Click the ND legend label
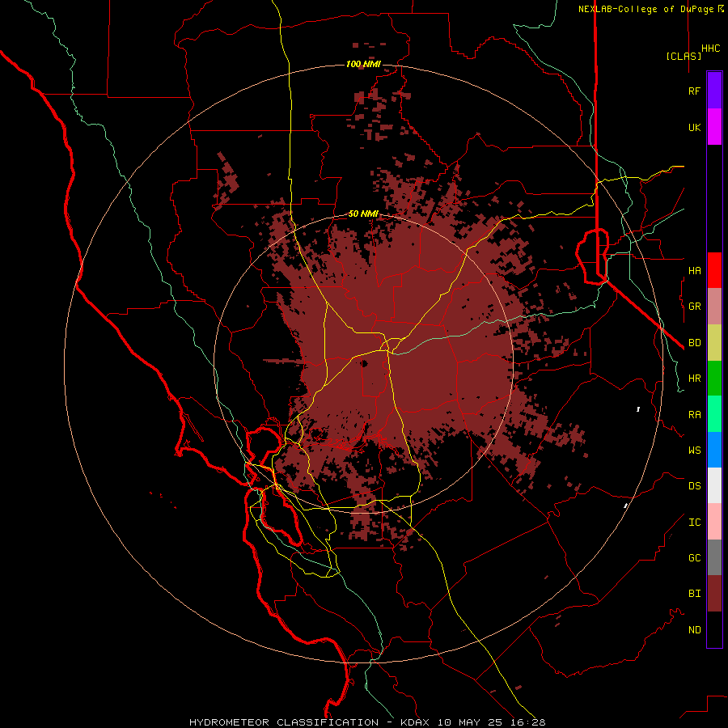This screenshot has height=728, width=728. point(694,629)
